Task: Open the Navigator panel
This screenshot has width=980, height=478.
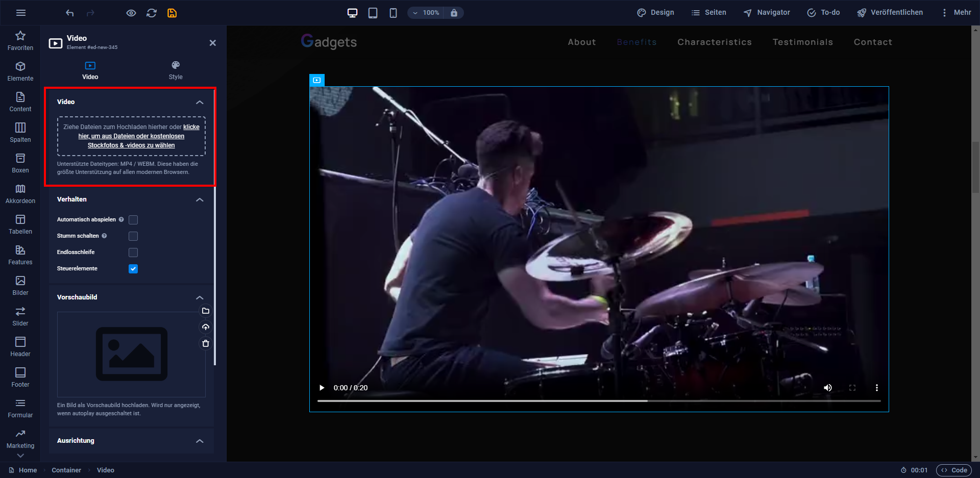Action: pos(767,13)
